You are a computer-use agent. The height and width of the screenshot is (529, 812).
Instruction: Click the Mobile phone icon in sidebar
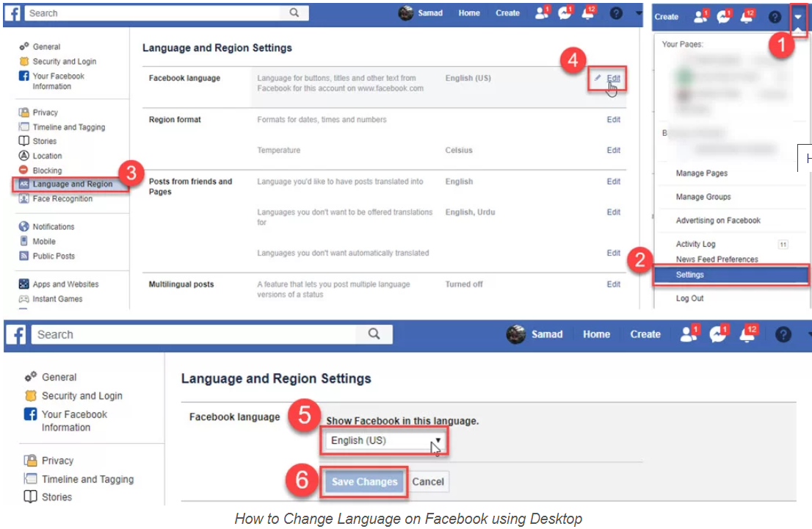[x=23, y=241]
